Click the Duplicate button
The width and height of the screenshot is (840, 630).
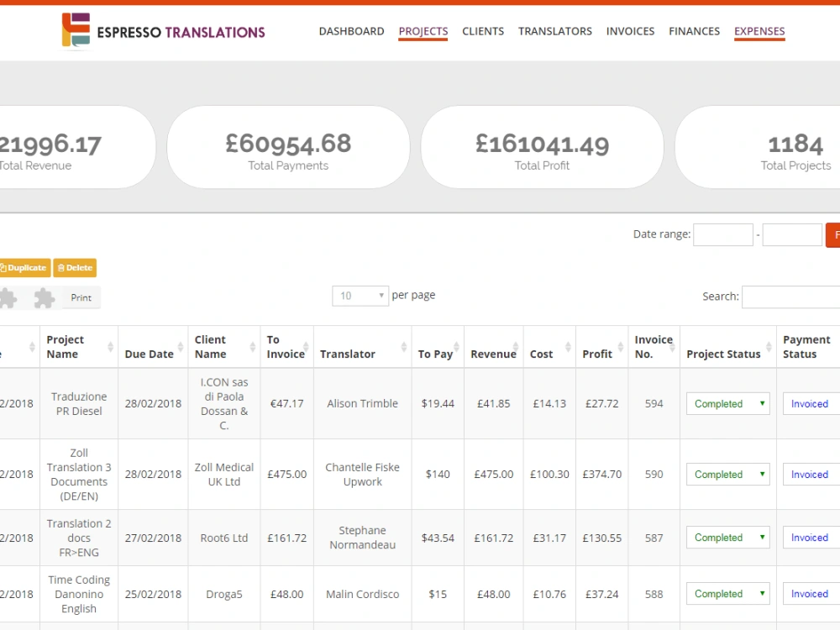pos(24,267)
